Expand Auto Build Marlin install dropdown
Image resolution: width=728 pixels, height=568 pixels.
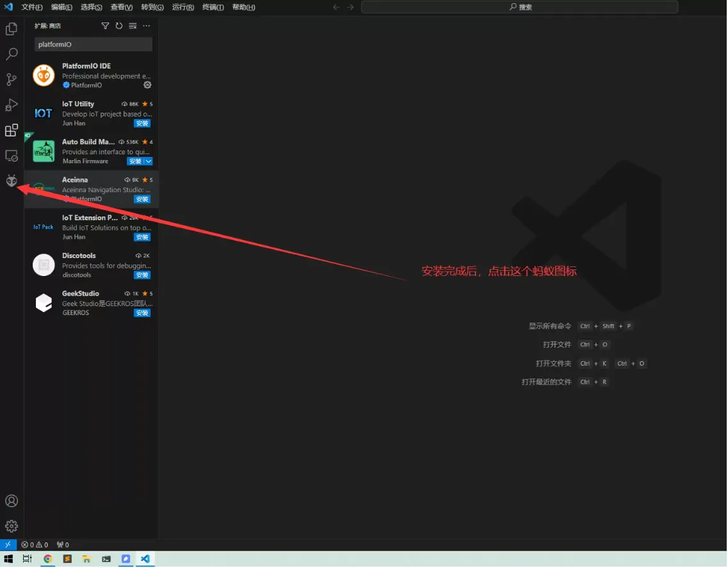tap(148, 161)
